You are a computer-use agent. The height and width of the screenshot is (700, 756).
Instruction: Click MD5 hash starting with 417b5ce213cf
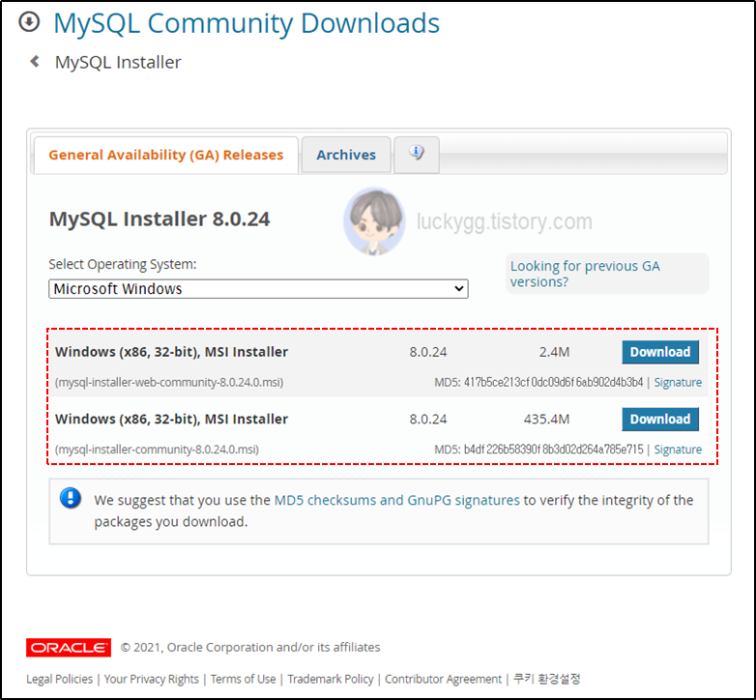pyautogui.click(x=554, y=382)
